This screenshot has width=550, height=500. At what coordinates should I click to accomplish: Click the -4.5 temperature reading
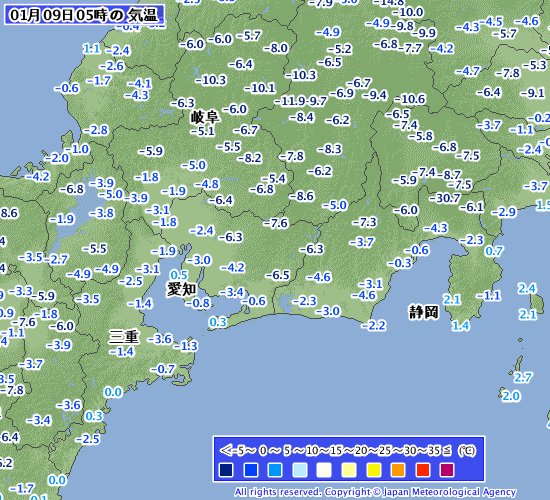coord(491,22)
